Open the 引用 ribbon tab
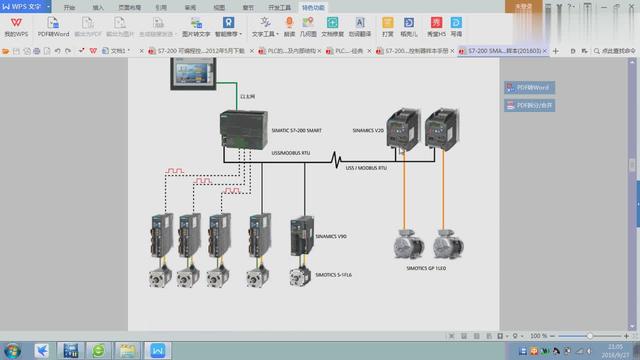Image resolution: width=640 pixels, height=360 pixels. point(161,7)
